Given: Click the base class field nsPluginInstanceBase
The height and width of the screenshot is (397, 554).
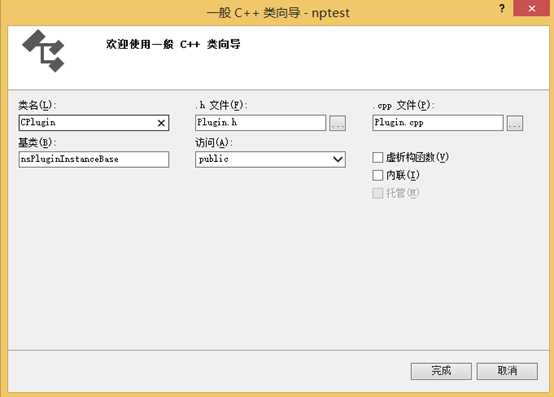Looking at the screenshot, I should (x=94, y=159).
